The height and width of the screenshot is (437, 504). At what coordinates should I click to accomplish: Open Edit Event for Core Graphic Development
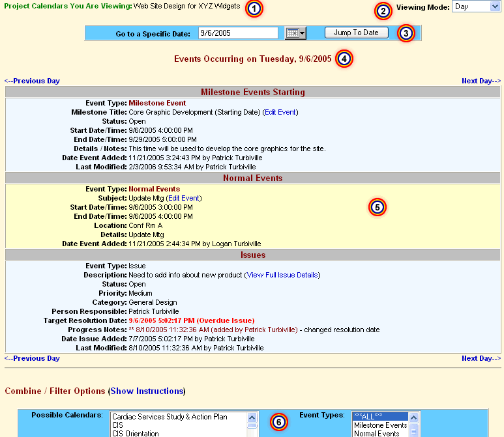(x=280, y=112)
